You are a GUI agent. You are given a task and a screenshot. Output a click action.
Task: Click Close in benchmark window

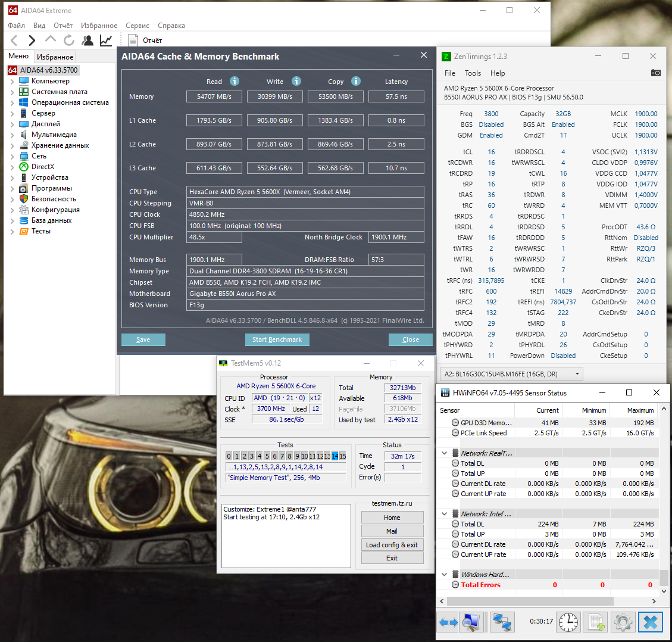411,339
